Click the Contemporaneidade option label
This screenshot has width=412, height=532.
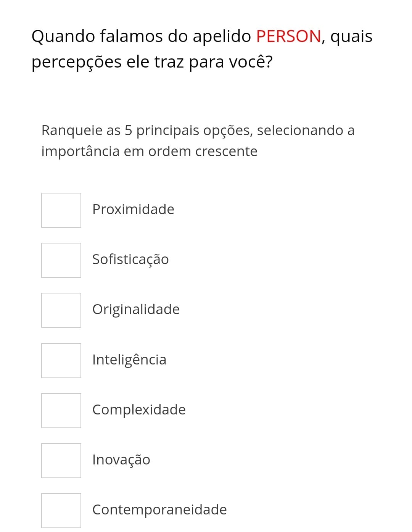159,510
